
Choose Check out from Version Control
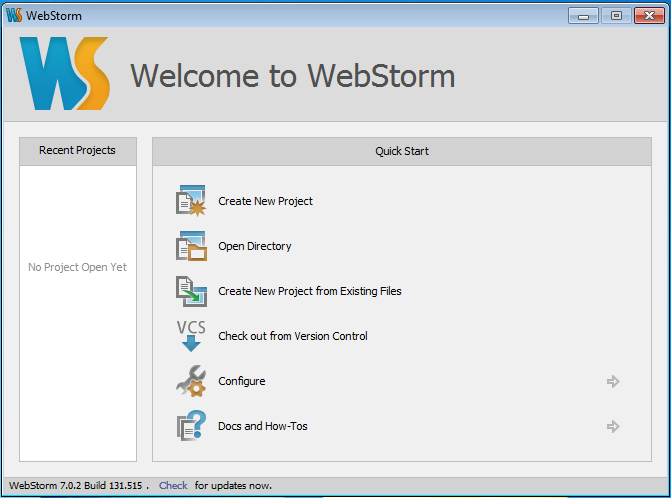tap(293, 336)
